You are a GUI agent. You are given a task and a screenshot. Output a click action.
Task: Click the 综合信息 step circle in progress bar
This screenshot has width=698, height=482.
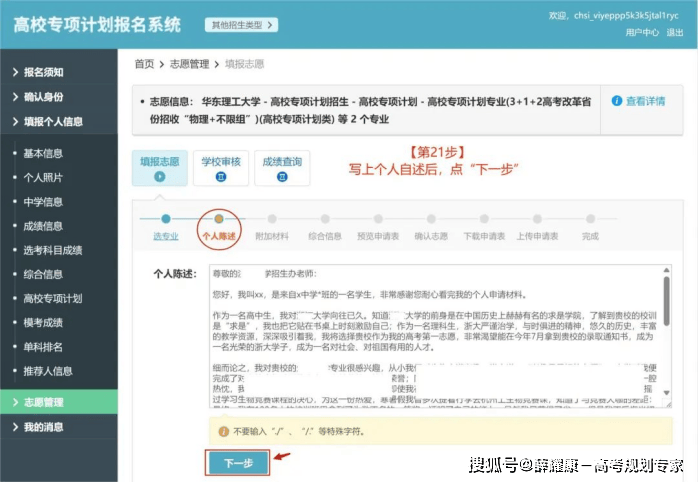pos(325,219)
